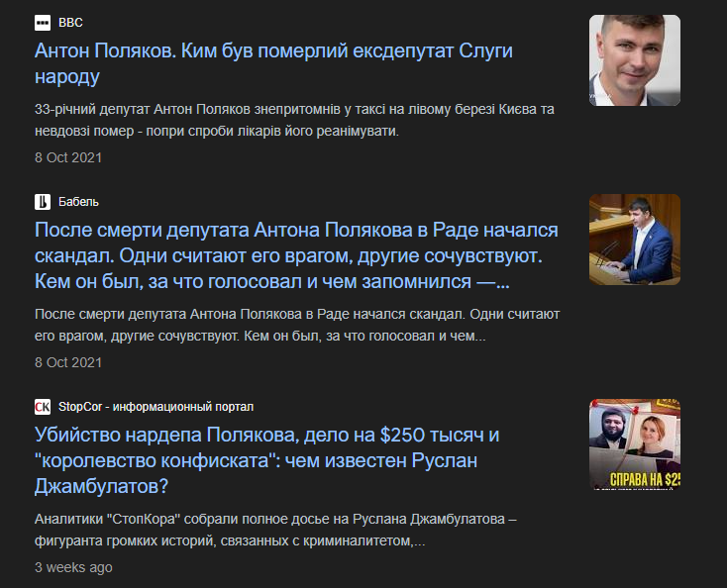
Task: Open the Бабель source name label
Action: [x=78, y=202]
